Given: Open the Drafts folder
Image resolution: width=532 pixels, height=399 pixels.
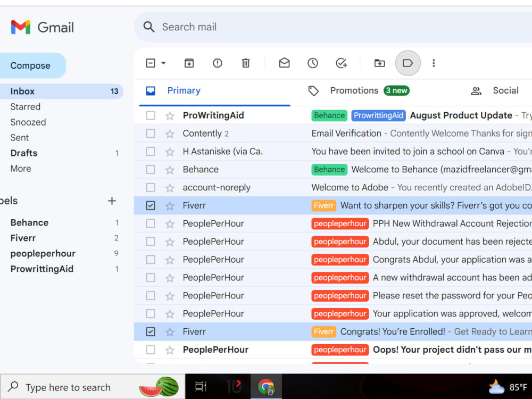Looking at the screenshot, I should tap(24, 153).
